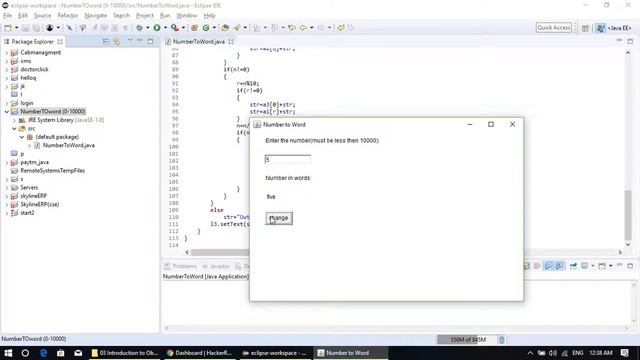Collapse the default package node

pos(22,137)
